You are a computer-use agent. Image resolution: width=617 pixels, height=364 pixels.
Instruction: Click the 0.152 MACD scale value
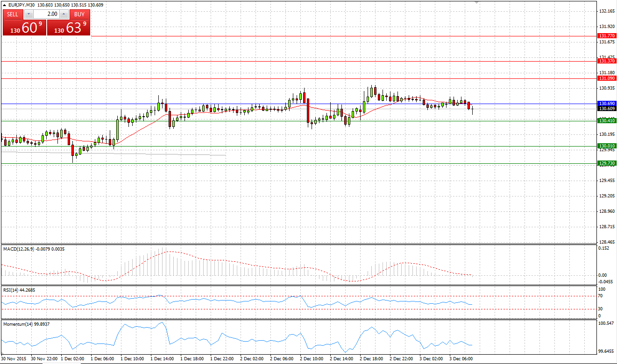click(x=604, y=248)
